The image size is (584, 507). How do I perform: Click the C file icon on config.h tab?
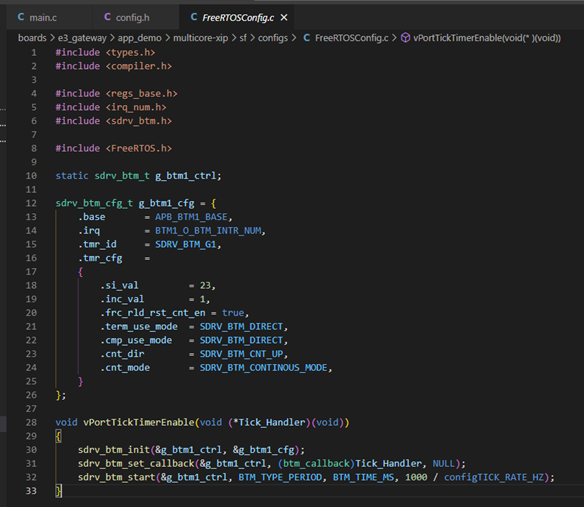point(108,17)
